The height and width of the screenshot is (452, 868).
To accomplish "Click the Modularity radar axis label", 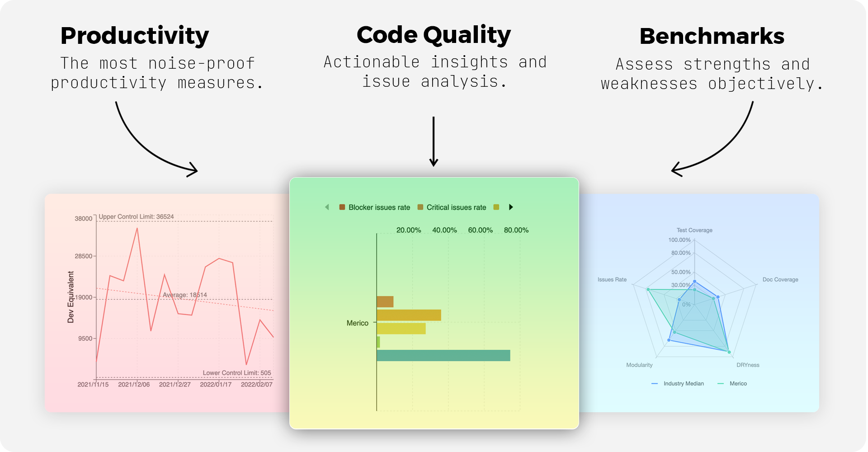I will pyautogui.click(x=639, y=365).
